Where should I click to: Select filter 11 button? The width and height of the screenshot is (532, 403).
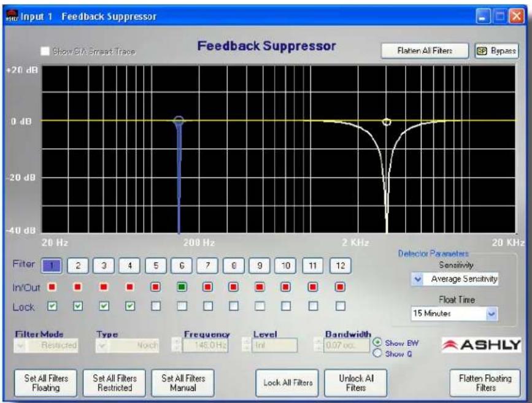click(312, 265)
